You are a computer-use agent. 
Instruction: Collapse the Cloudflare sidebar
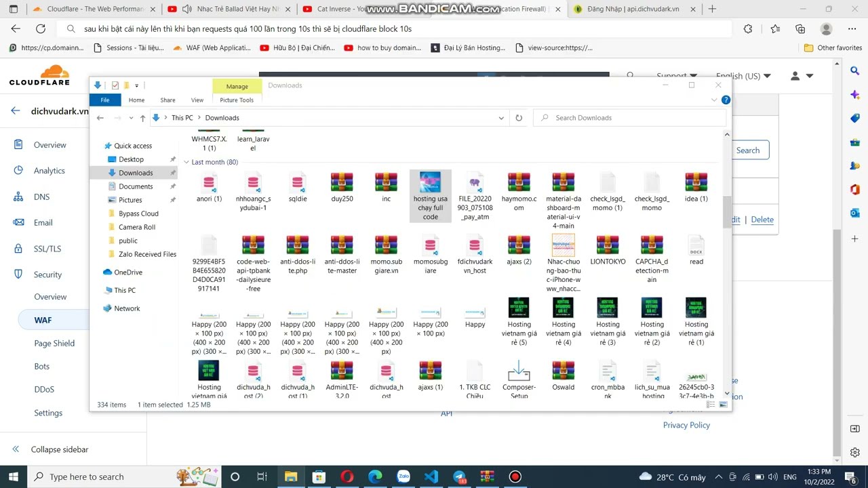[50, 449]
